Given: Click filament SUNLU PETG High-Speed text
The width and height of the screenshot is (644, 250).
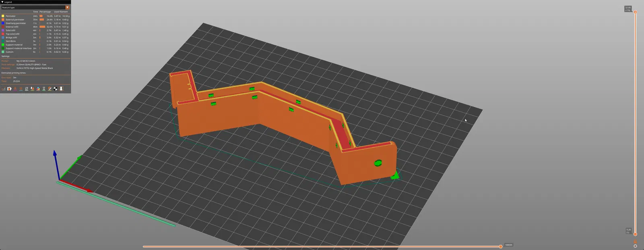Looking at the screenshot, I should (35, 68).
